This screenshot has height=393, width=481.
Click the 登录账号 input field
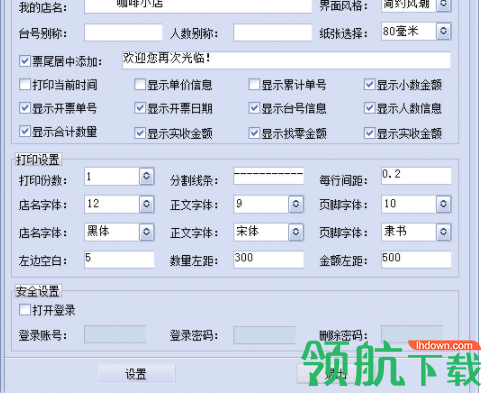coord(115,334)
